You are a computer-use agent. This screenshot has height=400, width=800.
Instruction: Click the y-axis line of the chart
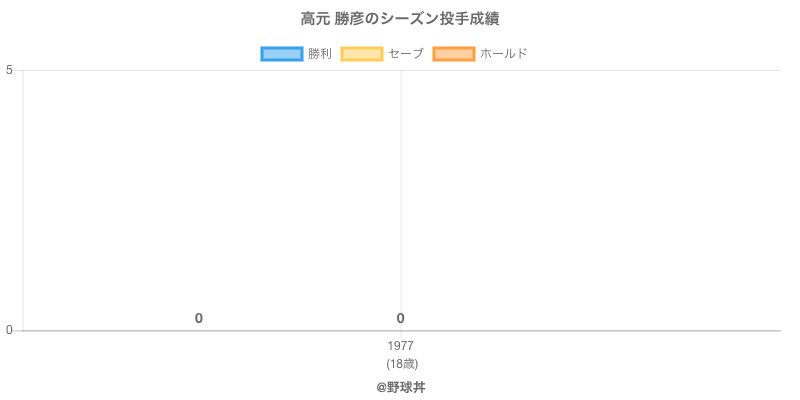point(23,200)
